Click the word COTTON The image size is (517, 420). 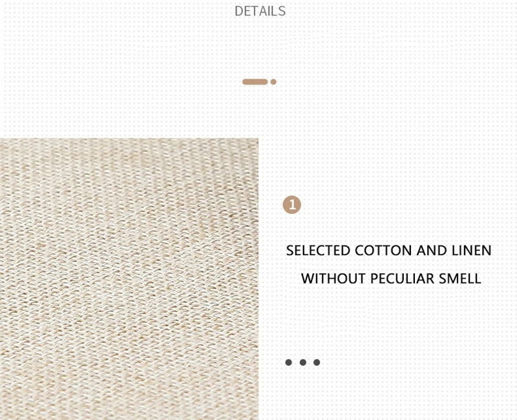[x=383, y=251]
